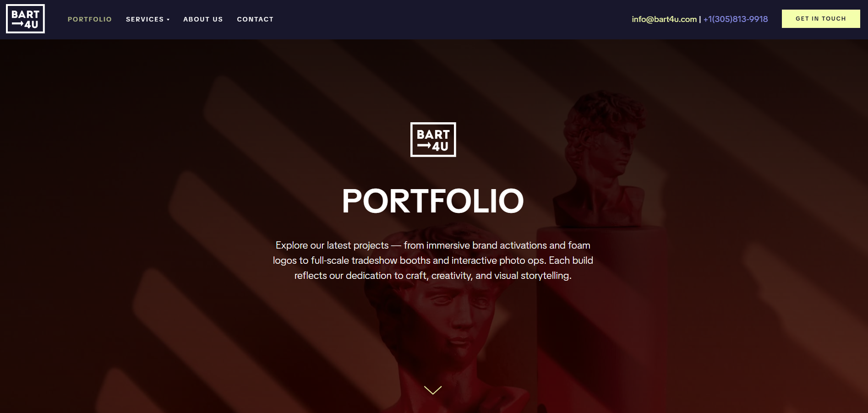868x413 pixels.
Task: Click the word 'BART' in the navbar logo
Action: click(x=25, y=14)
